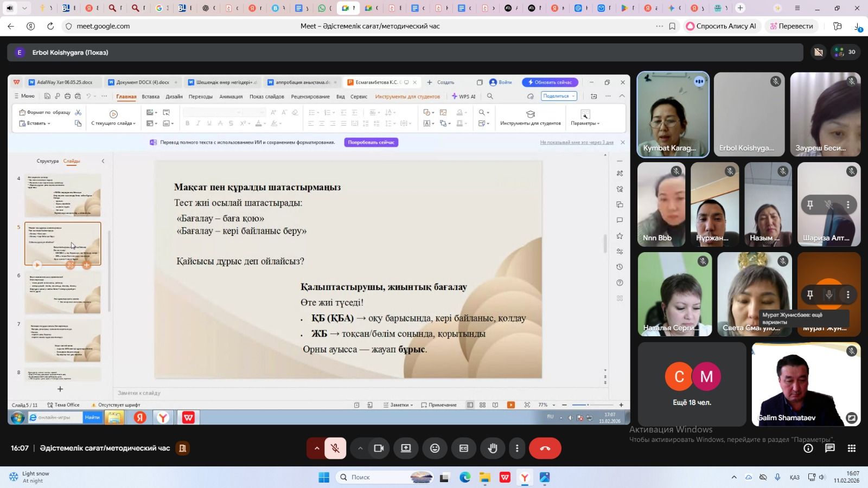Open the chat with everyone panel
This screenshot has height=488, width=868.
coord(830,448)
